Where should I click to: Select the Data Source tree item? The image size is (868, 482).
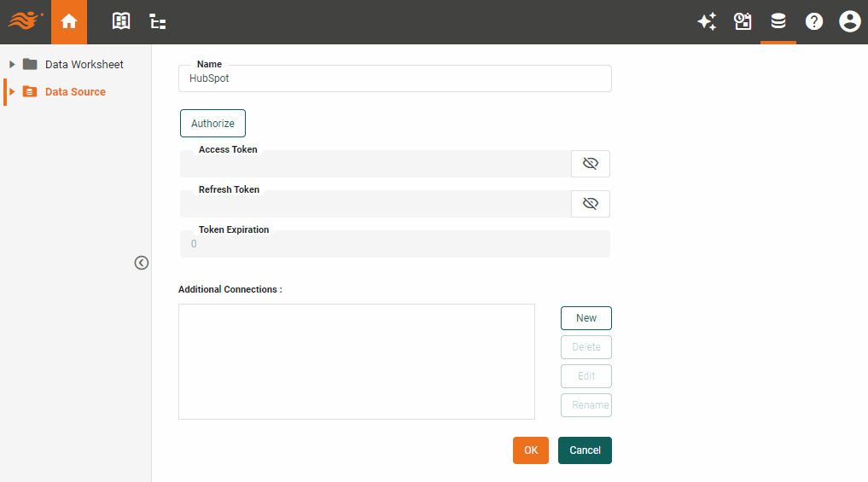[x=75, y=92]
